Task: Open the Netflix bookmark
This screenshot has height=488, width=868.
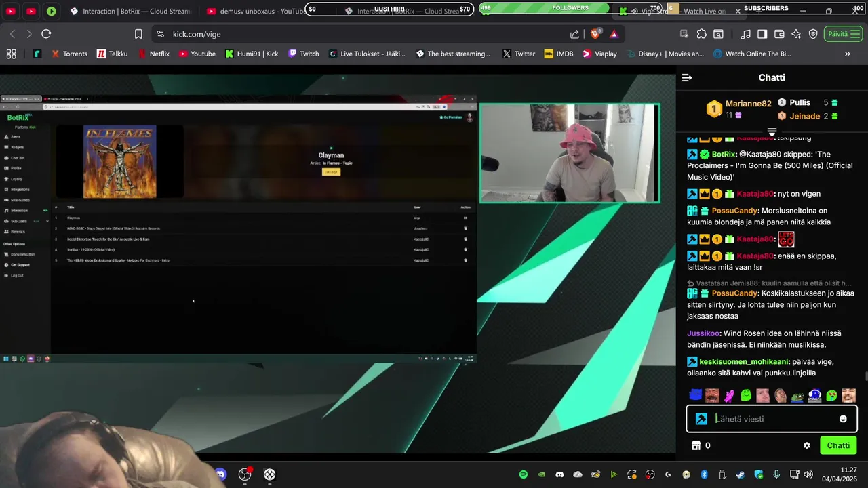Action: [x=153, y=54]
